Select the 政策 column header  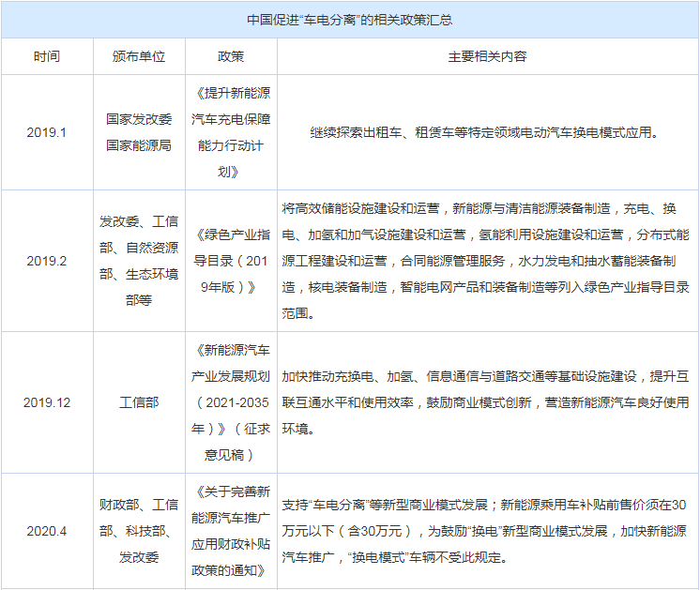pos(231,56)
